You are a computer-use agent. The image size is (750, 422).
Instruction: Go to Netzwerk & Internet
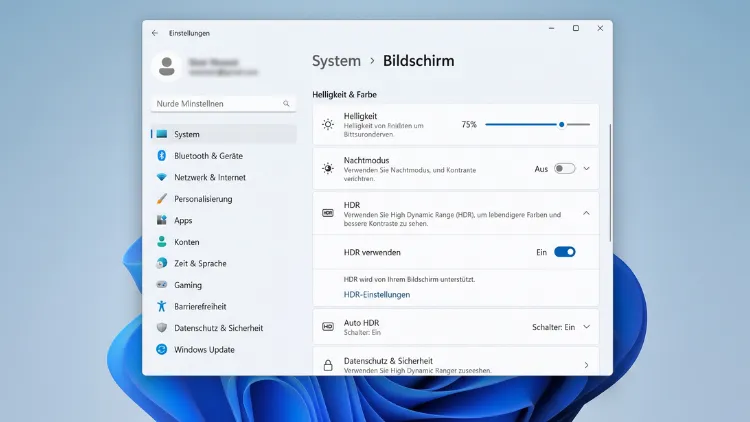(224, 177)
